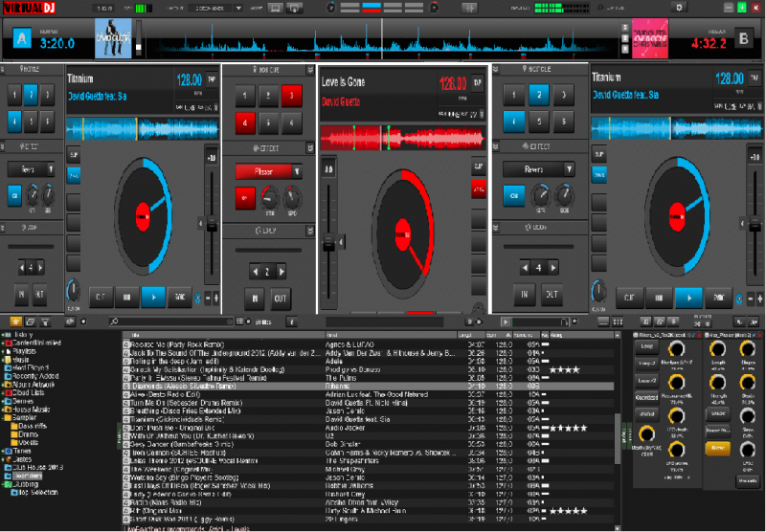The height and width of the screenshot is (532, 766).
Task: Decrease right blue loop length from 4
Action: (525, 268)
